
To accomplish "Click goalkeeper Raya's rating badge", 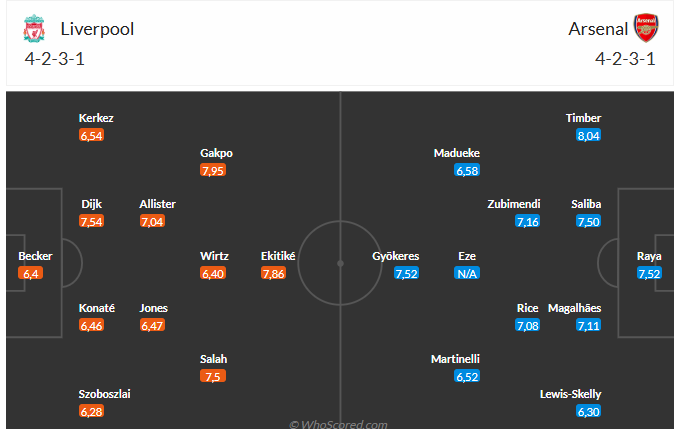I will tap(649, 273).
